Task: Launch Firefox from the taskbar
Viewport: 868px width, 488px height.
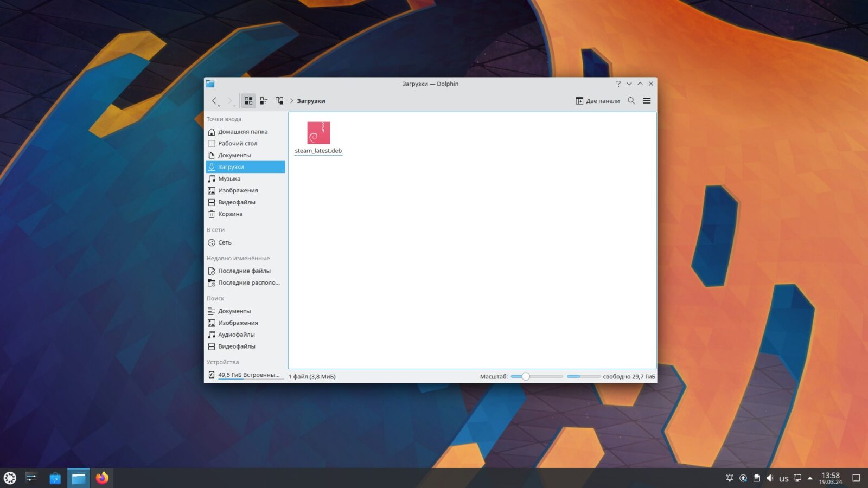Action: (101, 478)
